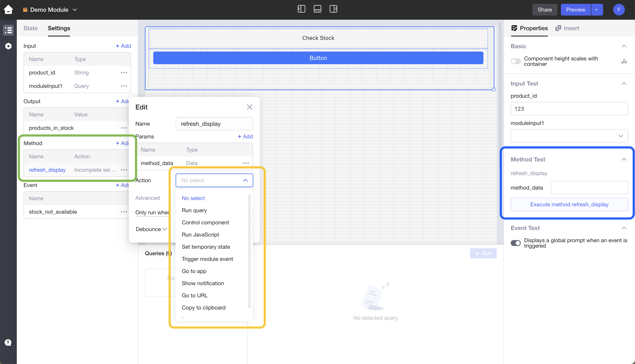The height and width of the screenshot is (364, 635).
Task: Open the help question mark icon
Action: pos(8,342)
